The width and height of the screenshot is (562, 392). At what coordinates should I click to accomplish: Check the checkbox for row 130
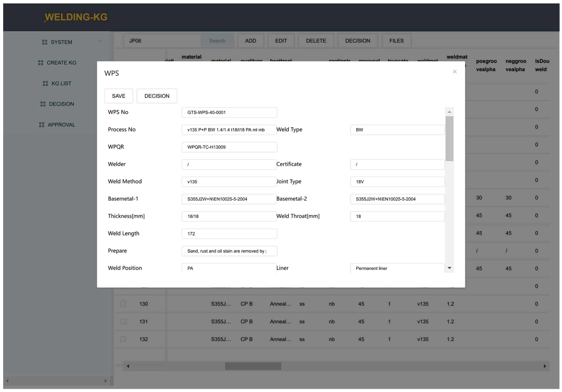pos(123,304)
